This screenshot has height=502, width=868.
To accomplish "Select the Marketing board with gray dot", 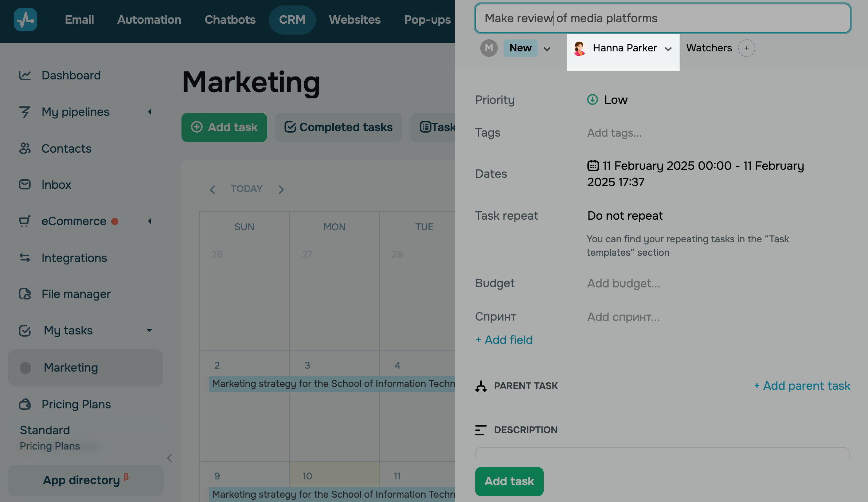I will [x=71, y=368].
